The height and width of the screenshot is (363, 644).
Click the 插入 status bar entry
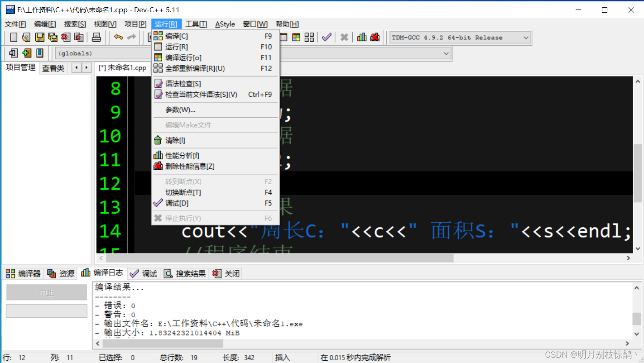(x=283, y=358)
